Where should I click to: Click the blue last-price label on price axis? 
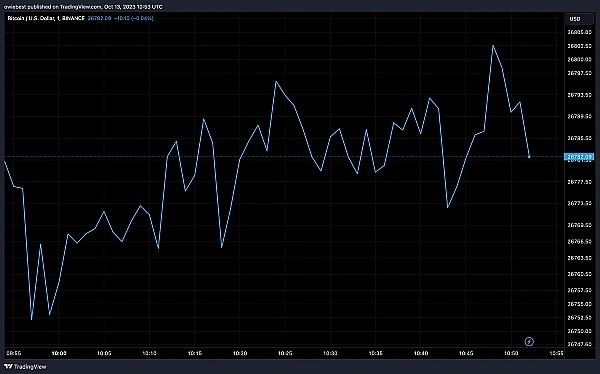tap(579, 157)
